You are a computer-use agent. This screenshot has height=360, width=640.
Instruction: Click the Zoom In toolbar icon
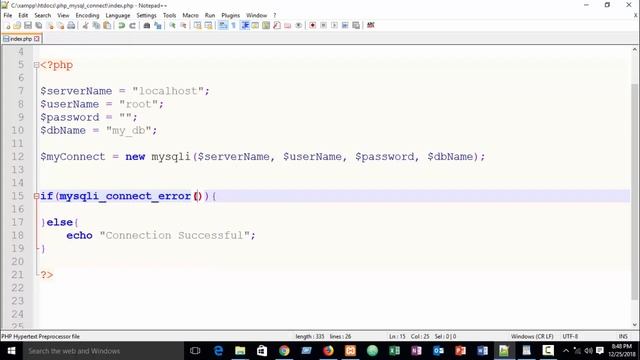click(x=172, y=26)
